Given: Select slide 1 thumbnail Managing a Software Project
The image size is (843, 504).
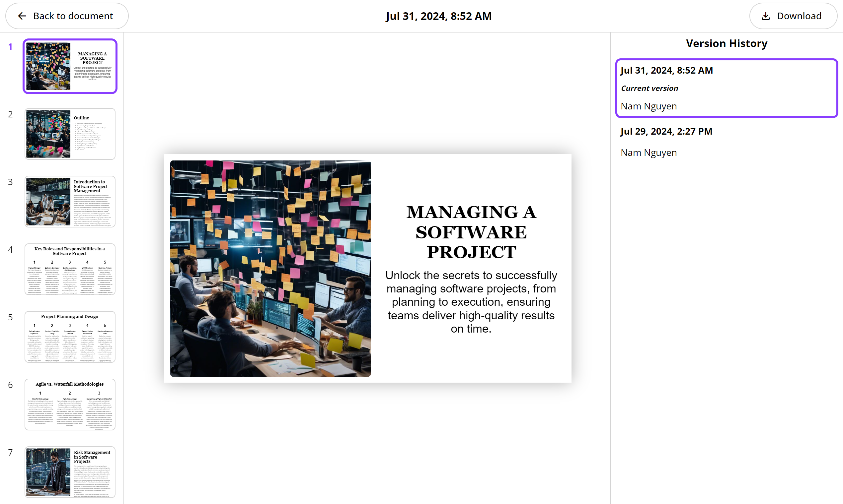Looking at the screenshot, I should point(70,66).
